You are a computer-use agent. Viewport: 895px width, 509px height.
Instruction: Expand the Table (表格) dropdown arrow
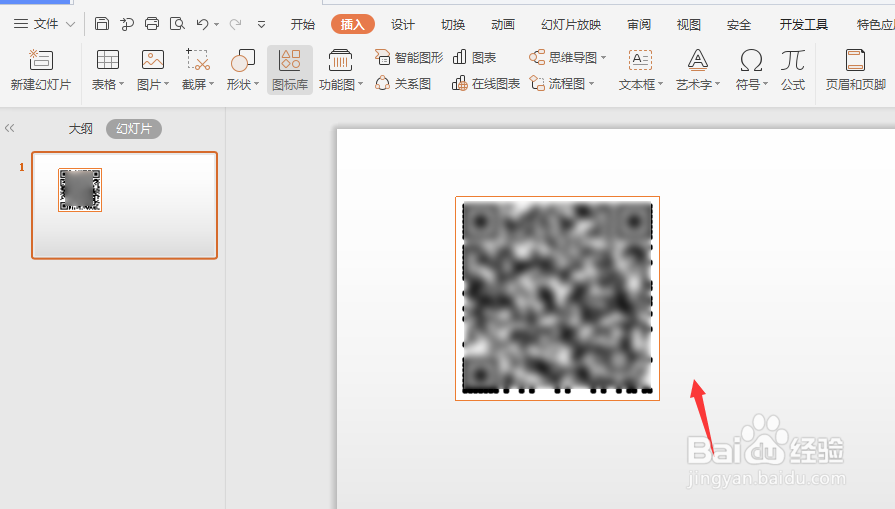122,84
